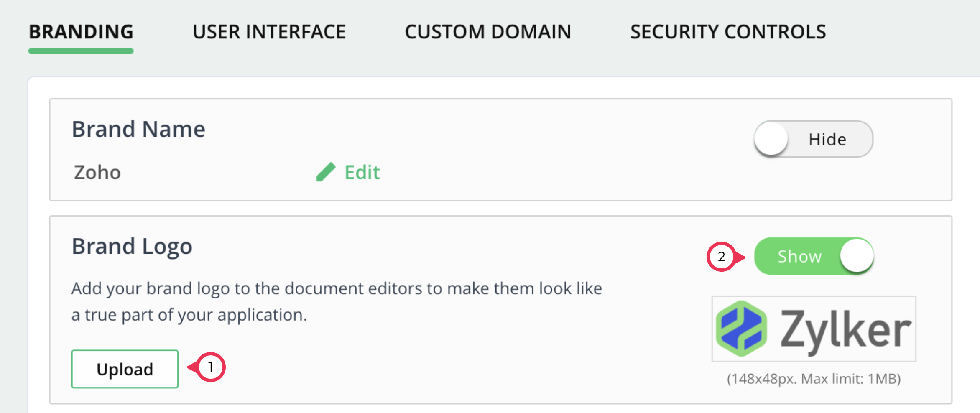This screenshot has width=980, height=413.
Task: Click the logo size limit note
Action: [x=814, y=379]
